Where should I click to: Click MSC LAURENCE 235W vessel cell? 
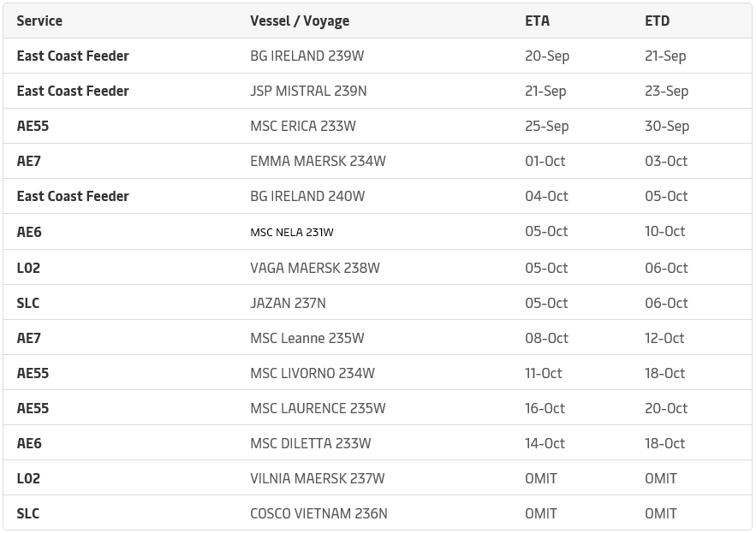tap(318, 409)
